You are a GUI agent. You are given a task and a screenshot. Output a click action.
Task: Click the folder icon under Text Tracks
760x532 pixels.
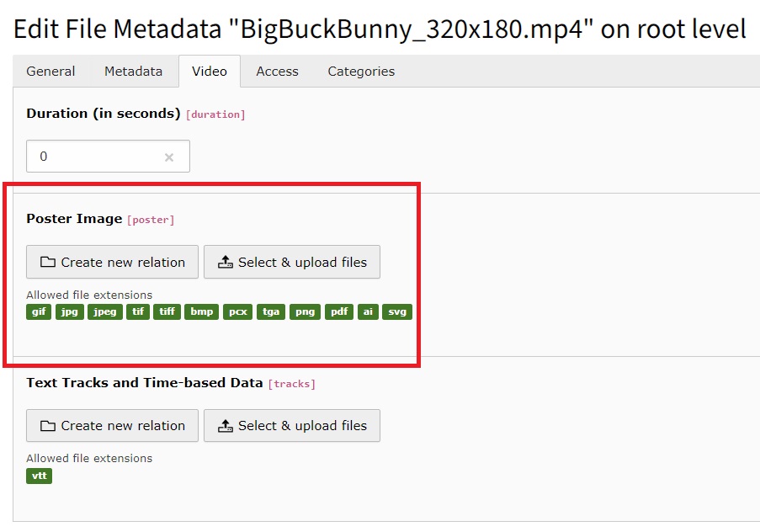click(48, 426)
